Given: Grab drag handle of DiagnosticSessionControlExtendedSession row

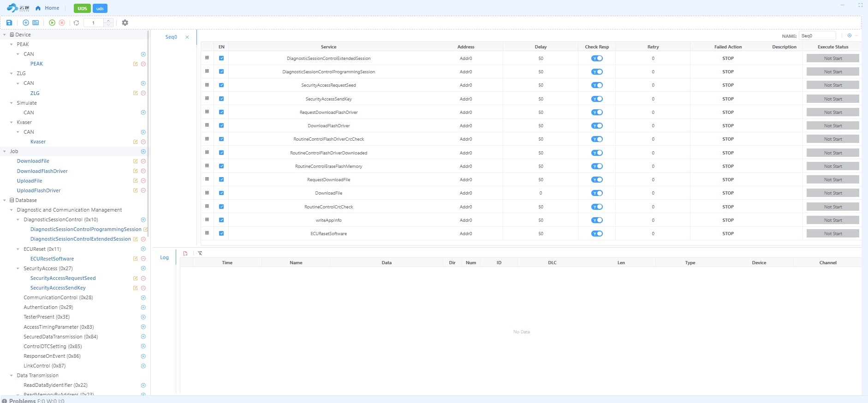Looking at the screenshot, I should (207, 58).
